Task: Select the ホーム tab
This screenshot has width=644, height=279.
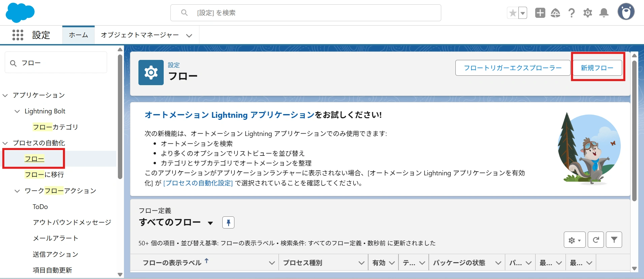Action: (78, 35)
